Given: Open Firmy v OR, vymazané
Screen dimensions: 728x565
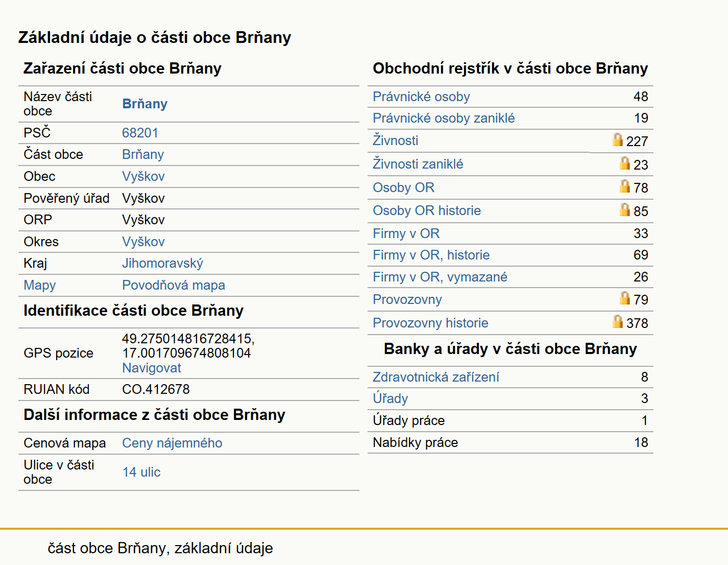Looking at the screenshot, I should click(440, 277).
